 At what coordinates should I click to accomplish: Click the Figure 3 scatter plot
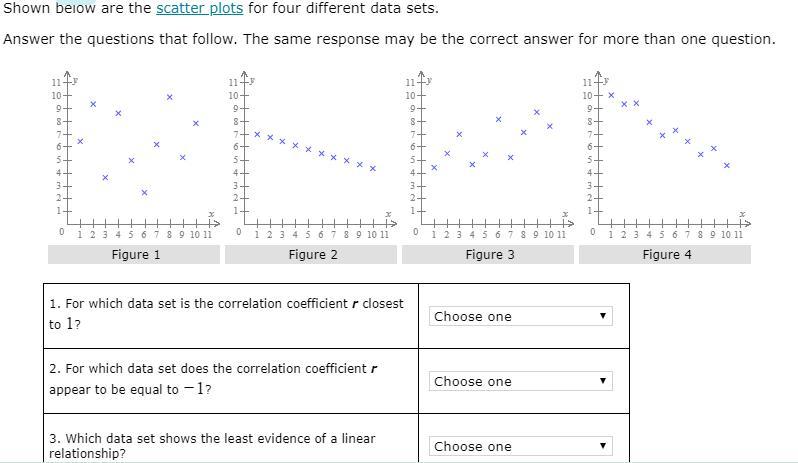tap(489, 150)
